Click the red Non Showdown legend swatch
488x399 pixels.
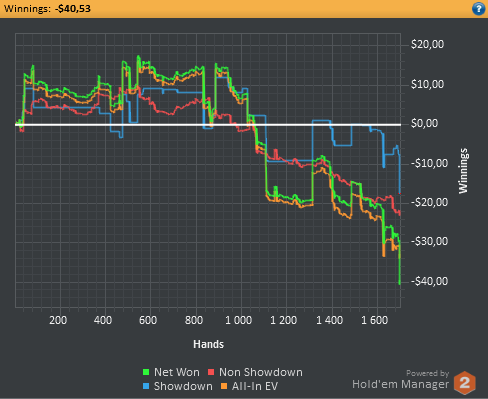[211, 372]
